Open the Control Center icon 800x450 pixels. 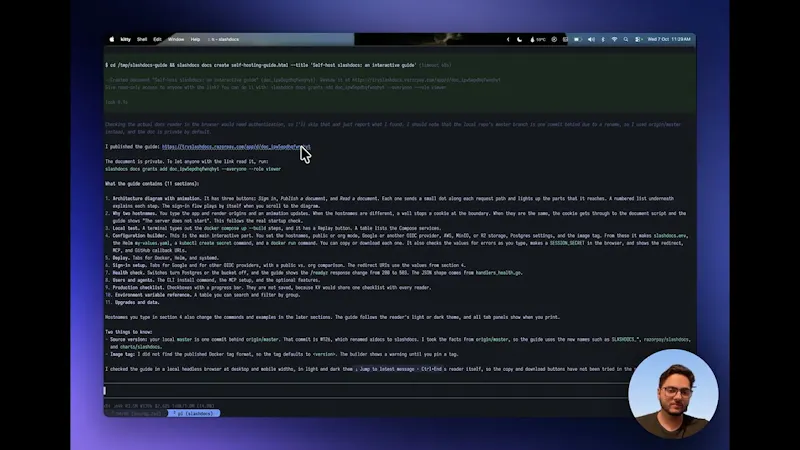tap(638, 39)
